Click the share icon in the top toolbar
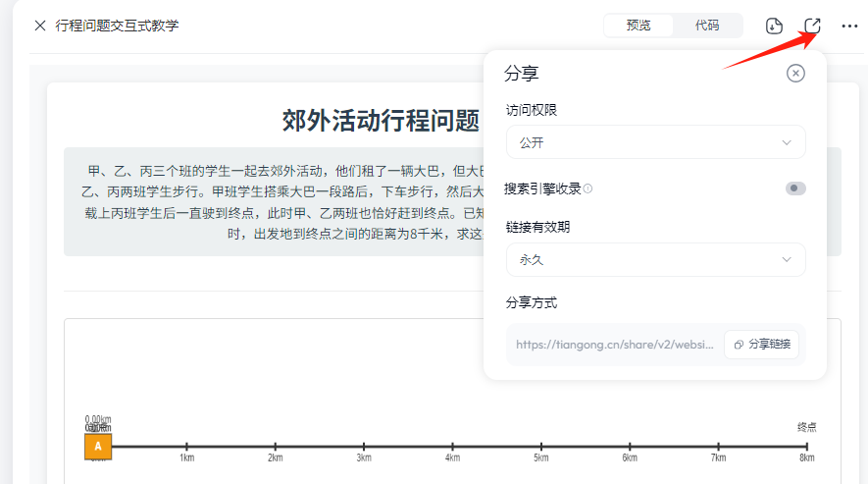The height and width of the screenshot is (484, 868). click(x=812, y=26)
